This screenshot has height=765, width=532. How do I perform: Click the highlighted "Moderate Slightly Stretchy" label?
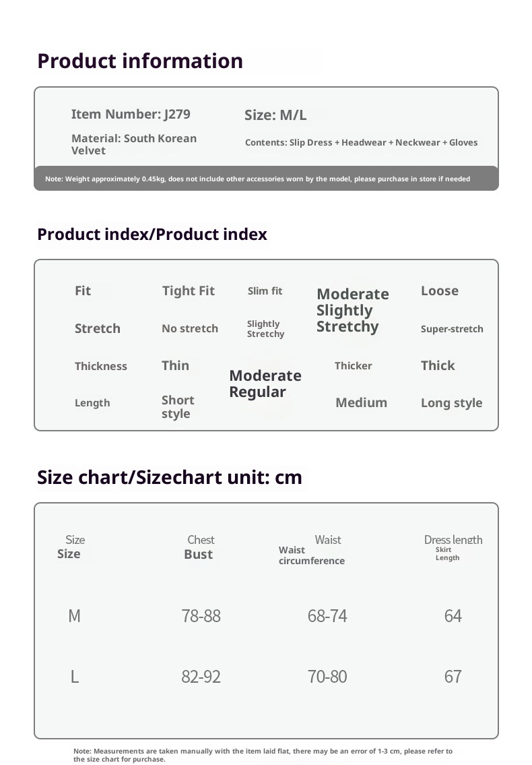352,311
